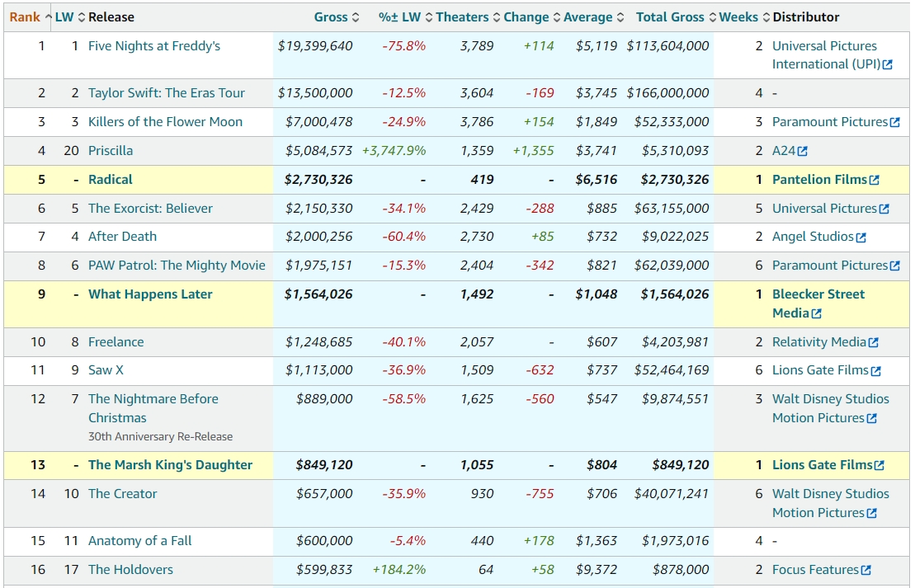Click the external link icon for Lions Gate Films in The Marsh King's Daughter row
915x588 pixels.
[x=880, y=465]
